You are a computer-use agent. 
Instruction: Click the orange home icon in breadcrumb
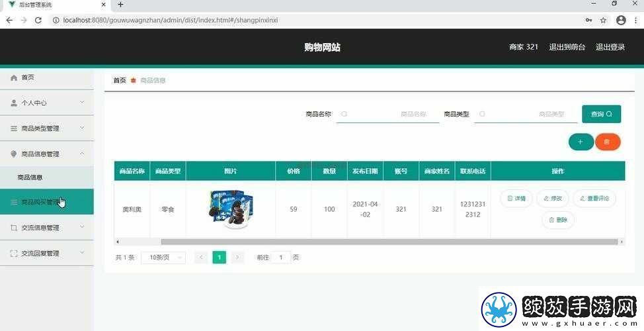tap(133, 81)
